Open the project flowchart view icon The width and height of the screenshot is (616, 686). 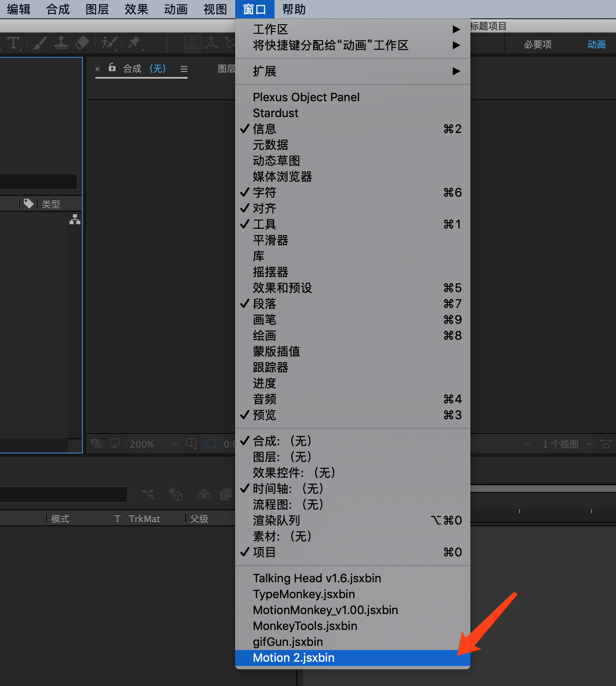75,219
